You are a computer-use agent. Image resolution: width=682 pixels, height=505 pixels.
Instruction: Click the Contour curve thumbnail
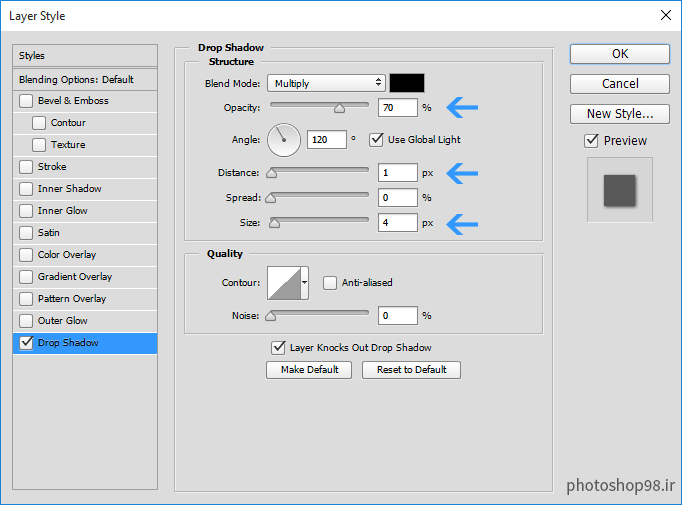(284, 283)
